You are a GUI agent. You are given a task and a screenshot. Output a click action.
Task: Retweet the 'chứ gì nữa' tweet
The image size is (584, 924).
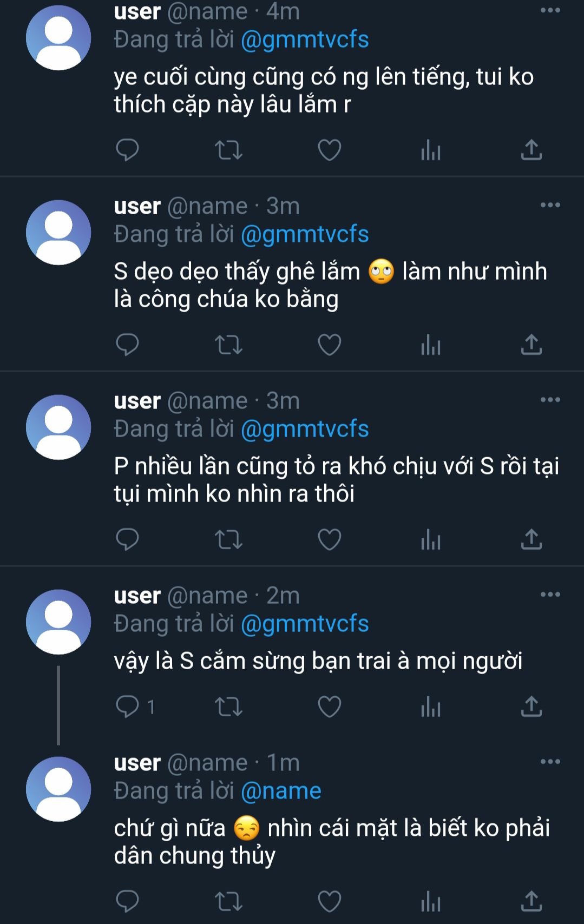tap(228, 901)
